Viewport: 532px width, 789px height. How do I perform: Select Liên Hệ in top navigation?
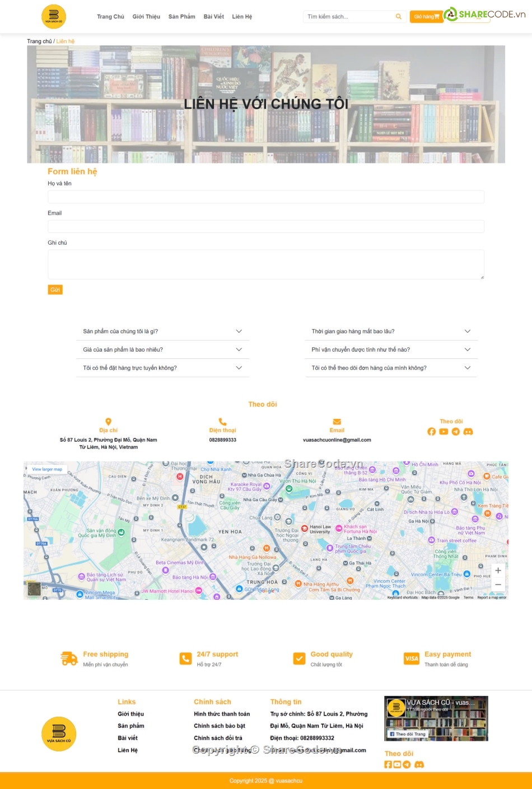point(242,17)
